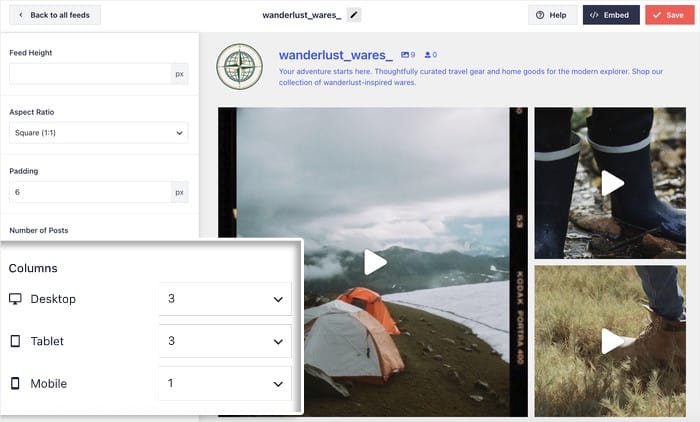Open the Aspect Ratio dropdown
The image size is (700, 422).
click(x=99, y=133)
